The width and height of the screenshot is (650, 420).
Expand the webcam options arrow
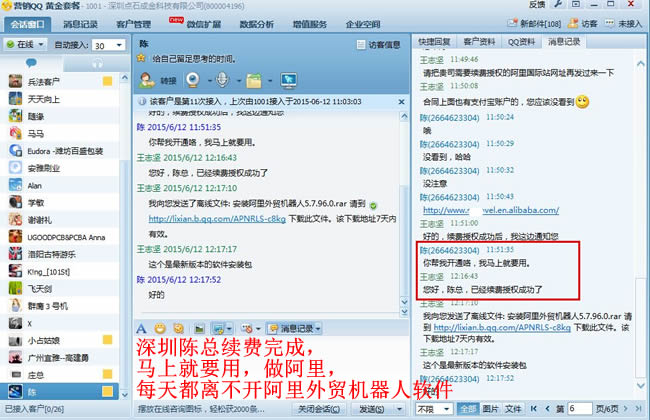point(209,80)
